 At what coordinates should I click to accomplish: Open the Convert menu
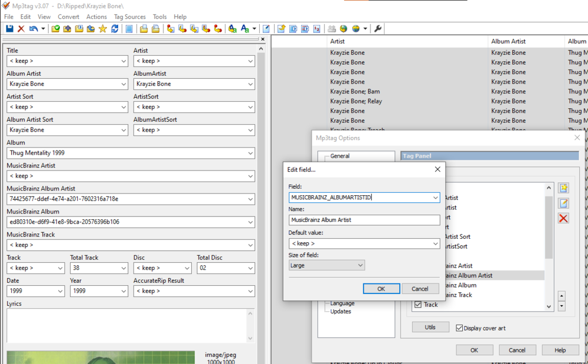coord(68,17)
